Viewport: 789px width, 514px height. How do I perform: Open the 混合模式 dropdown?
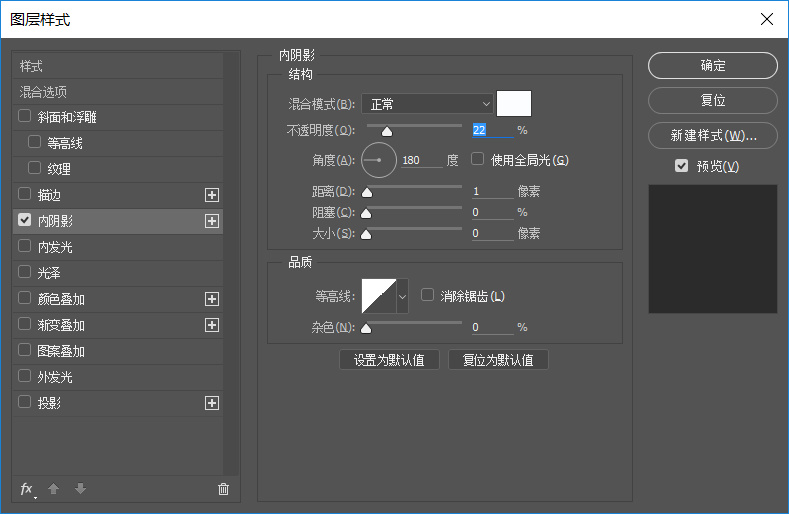coord(427,104)
